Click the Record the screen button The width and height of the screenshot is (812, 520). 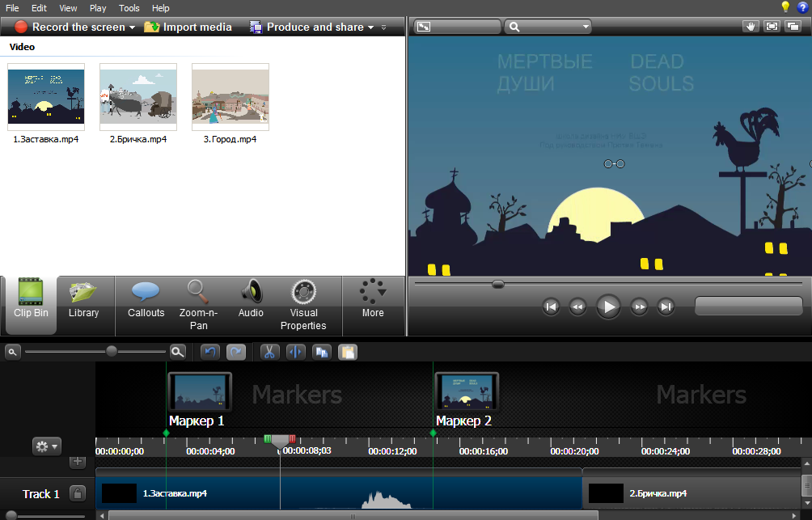click(70, 27)
